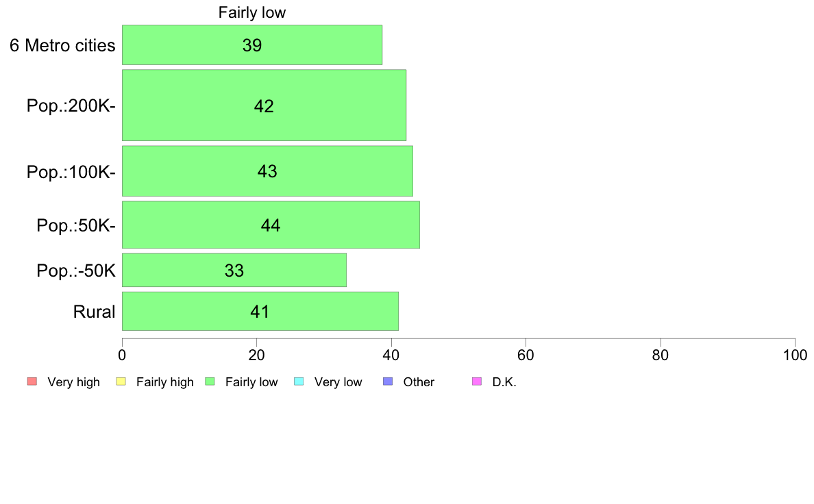Click the Very high legend swatch
The height and width of the screenshot is (504, 814).
pyautogui.click(x=31, y=381)
